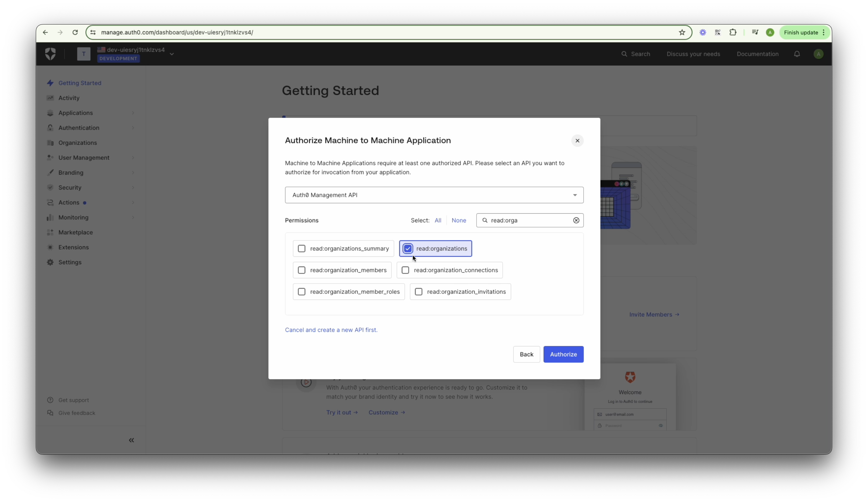Screen dimensions: 868x502
Task: Click the Invite Members link
Action: 654,314
